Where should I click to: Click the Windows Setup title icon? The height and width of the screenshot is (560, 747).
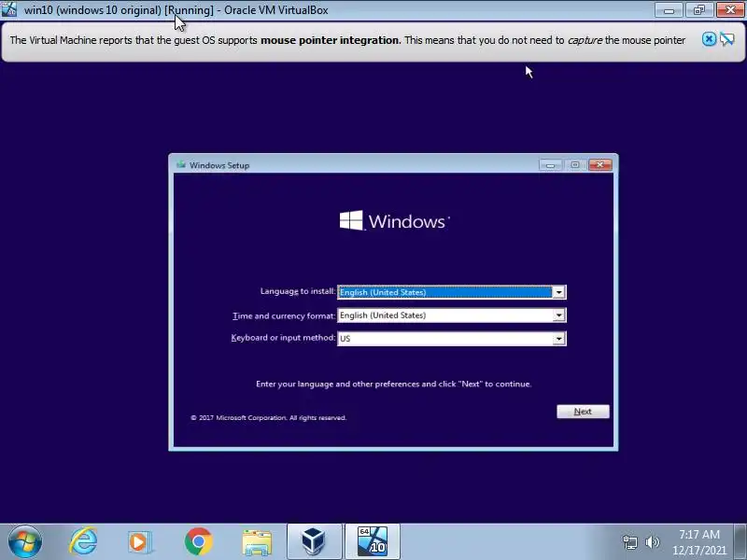[x=180, y=165]
